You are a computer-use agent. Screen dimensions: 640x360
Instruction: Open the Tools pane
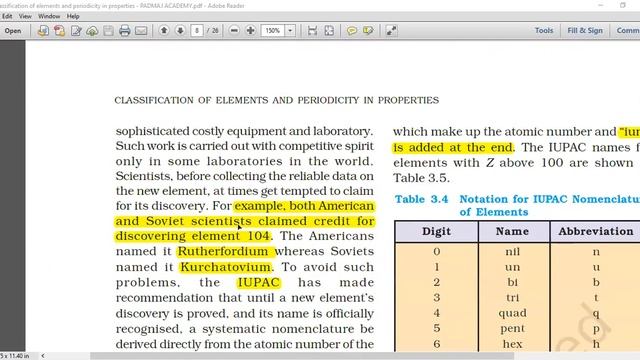tap(544, 31)
